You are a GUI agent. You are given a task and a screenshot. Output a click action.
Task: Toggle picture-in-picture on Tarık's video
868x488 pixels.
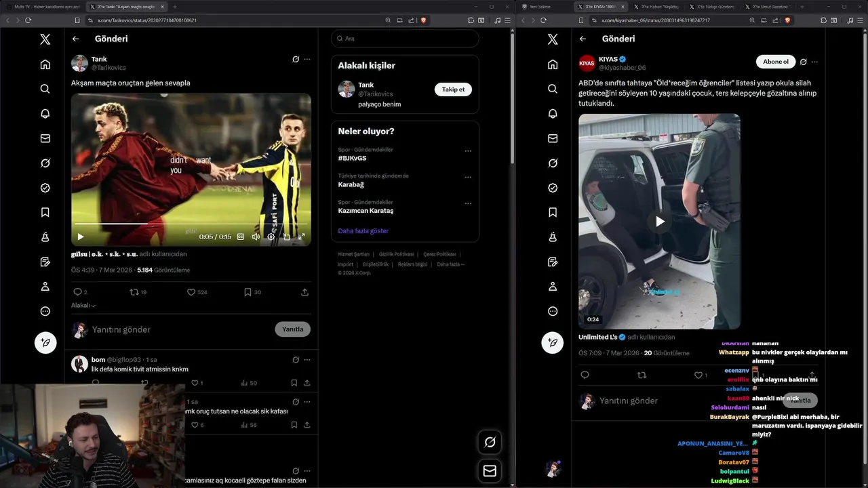tap(286, 237)
